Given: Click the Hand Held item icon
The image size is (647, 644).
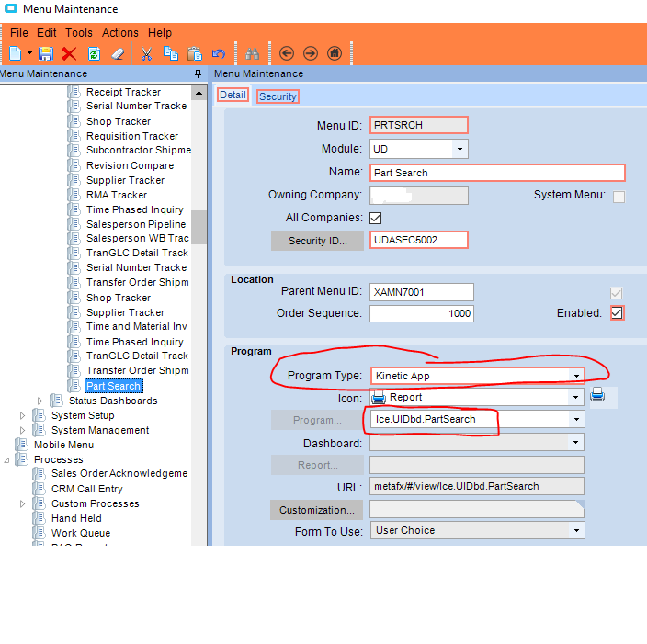Looking at the screenshot, I should pos(40,518).
